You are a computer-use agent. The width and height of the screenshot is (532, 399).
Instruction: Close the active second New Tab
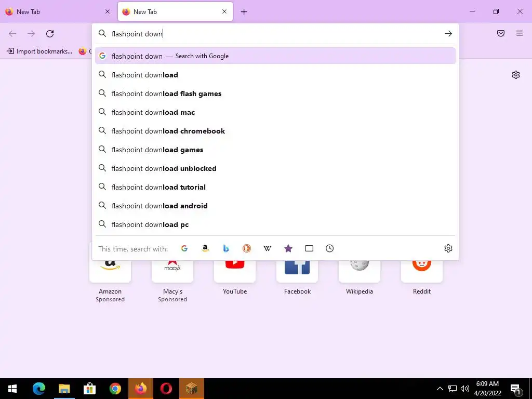point(224,11)
